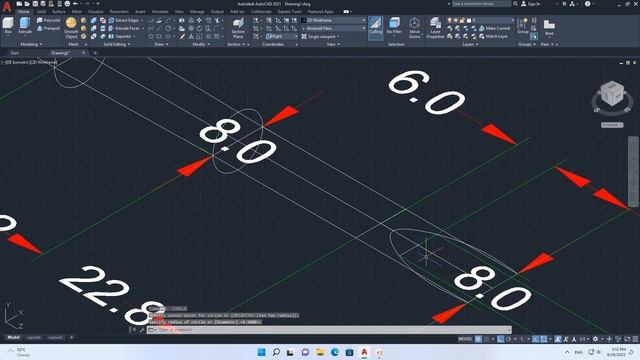640x360 pixels.
Task: Open Layer Properties manager
Action: tap(435, 28)
